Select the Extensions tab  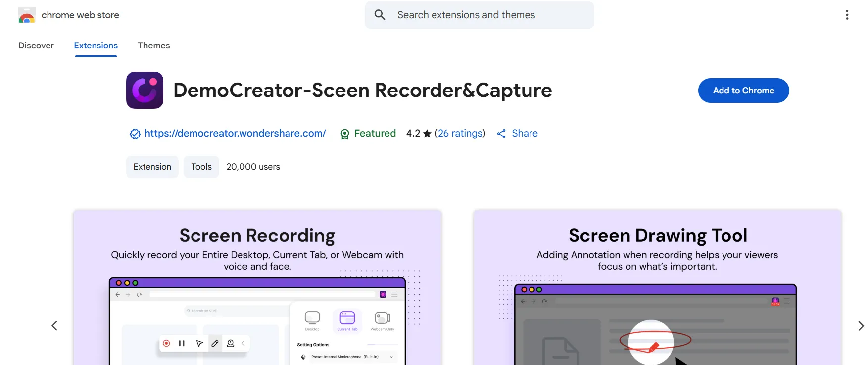[x=96, y=46]
